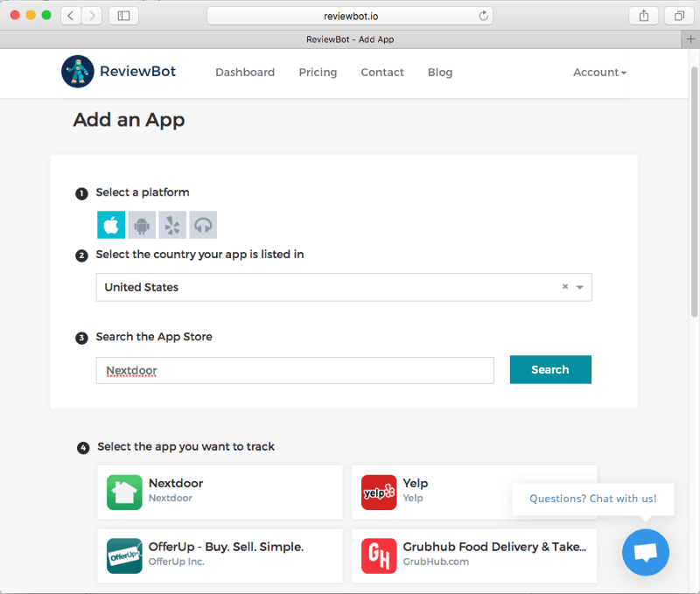Clear the United States country selection
The width and height of the screenshot is (700, 594).
tap(564, 287)
